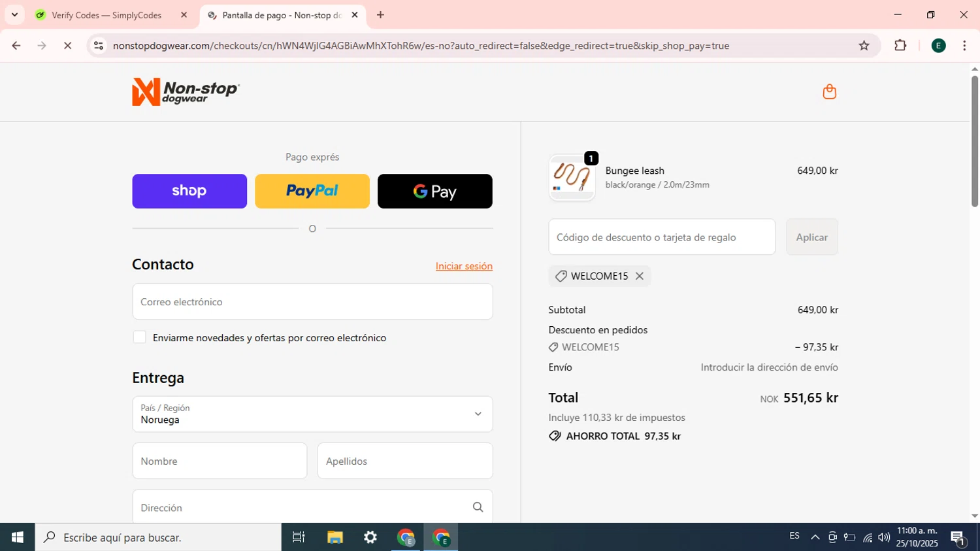The width and height of the screenshot is (980, 551).
Task: Click the Total amount 551,65 kr
Action: 811,397
